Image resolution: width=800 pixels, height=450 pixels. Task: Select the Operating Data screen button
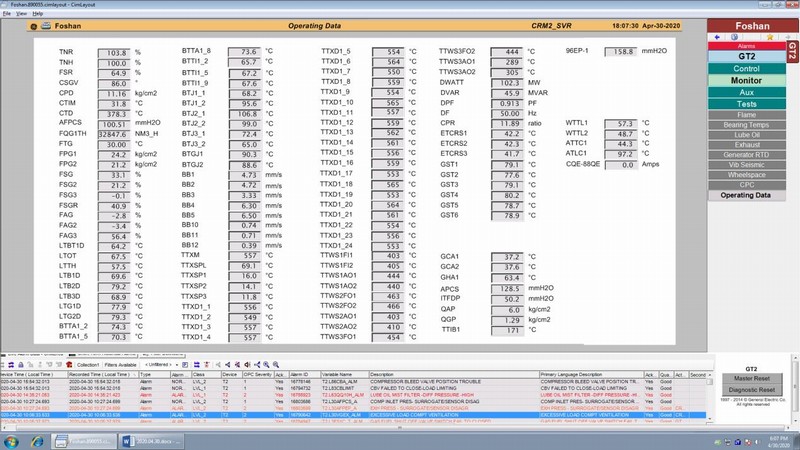click(746, 195)
